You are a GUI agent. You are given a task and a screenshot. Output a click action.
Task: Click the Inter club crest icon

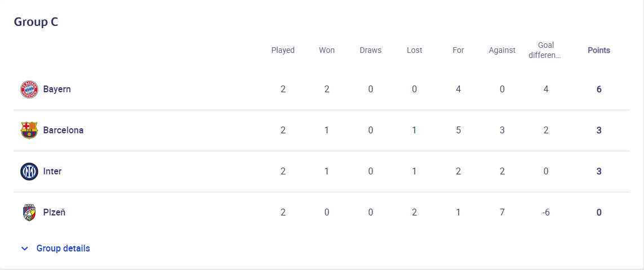(x=29, y=171)
